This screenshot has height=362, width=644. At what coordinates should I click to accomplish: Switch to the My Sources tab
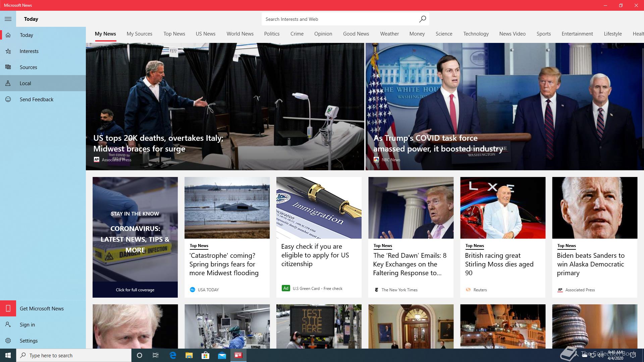[140, 34]
